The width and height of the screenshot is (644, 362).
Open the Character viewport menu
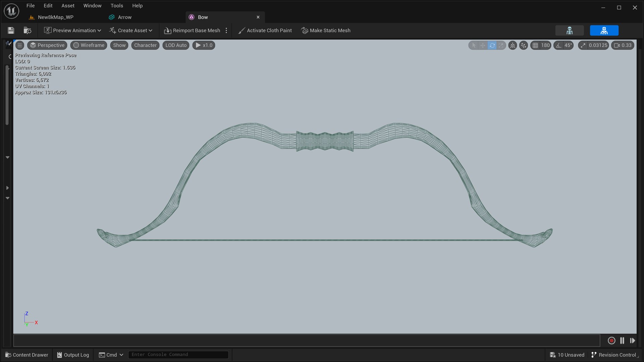tap(145, 45)
